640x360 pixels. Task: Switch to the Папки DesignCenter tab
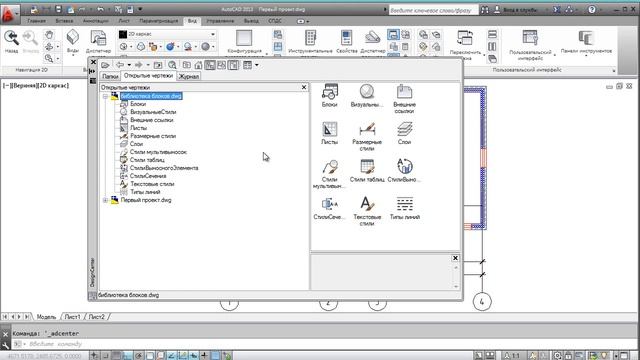click(x=110, y=76)
